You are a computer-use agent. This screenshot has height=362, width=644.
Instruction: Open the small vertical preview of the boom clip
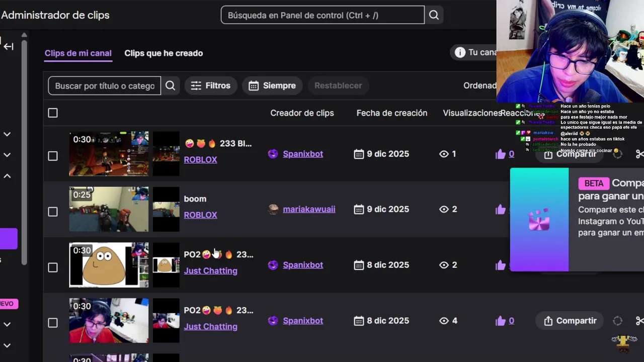[166, 209]
